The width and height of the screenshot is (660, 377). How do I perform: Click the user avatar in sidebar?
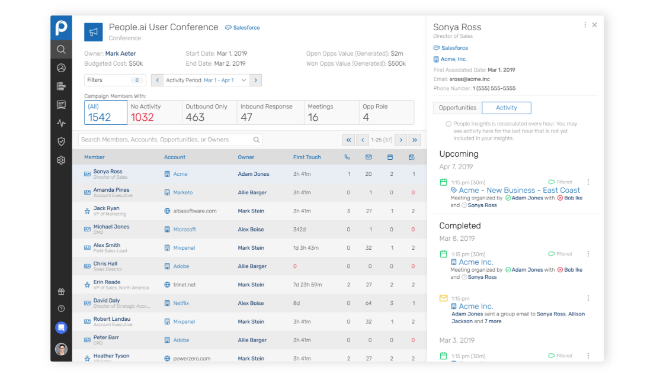(61, 349)
